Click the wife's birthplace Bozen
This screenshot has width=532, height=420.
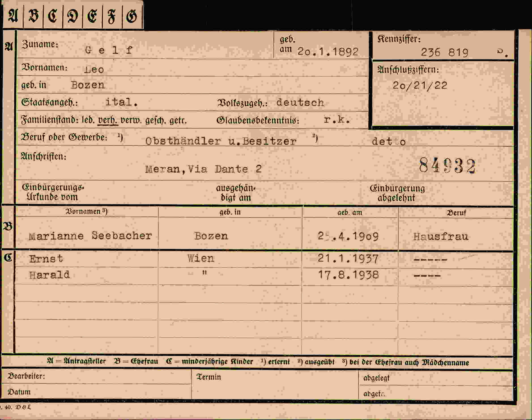tap(211, 236)
